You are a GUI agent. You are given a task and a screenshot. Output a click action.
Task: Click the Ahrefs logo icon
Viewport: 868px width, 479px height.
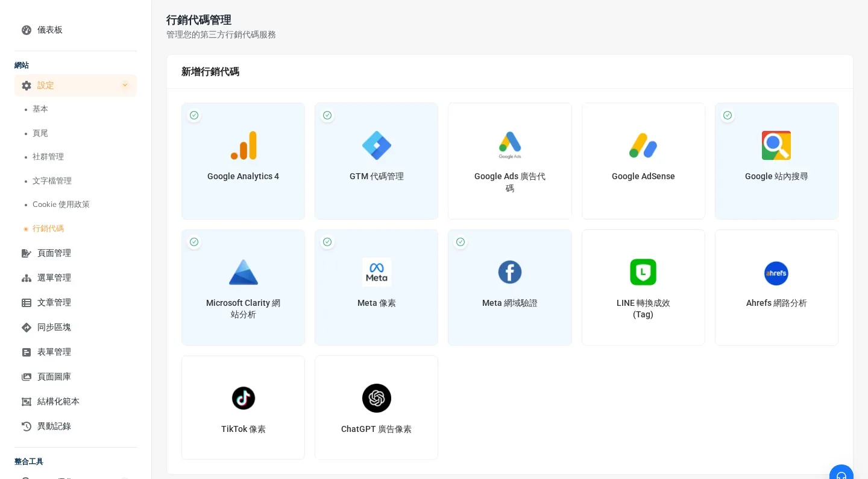coord(776,273)
